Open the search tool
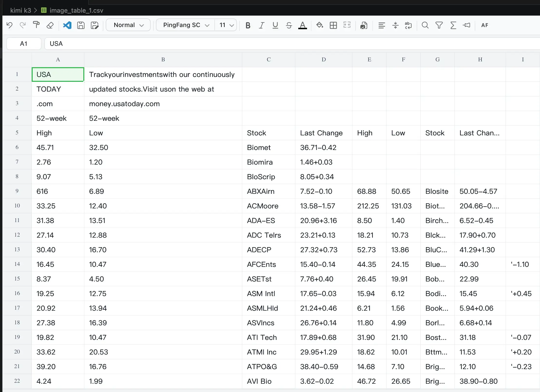This screenshot has width=540, height=392. [425, 25]
